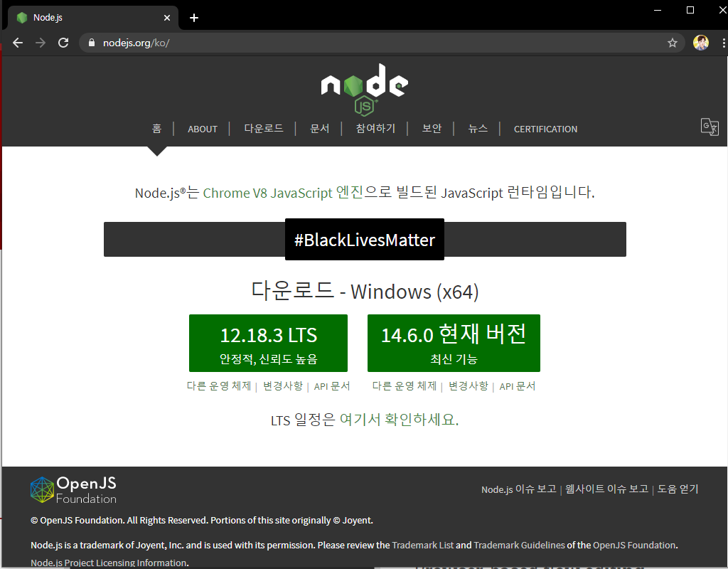Image resolution: width=728 pixels, height=569 pixels.
Task: Open a new tab with plus button
Action: tap(194, 18)
